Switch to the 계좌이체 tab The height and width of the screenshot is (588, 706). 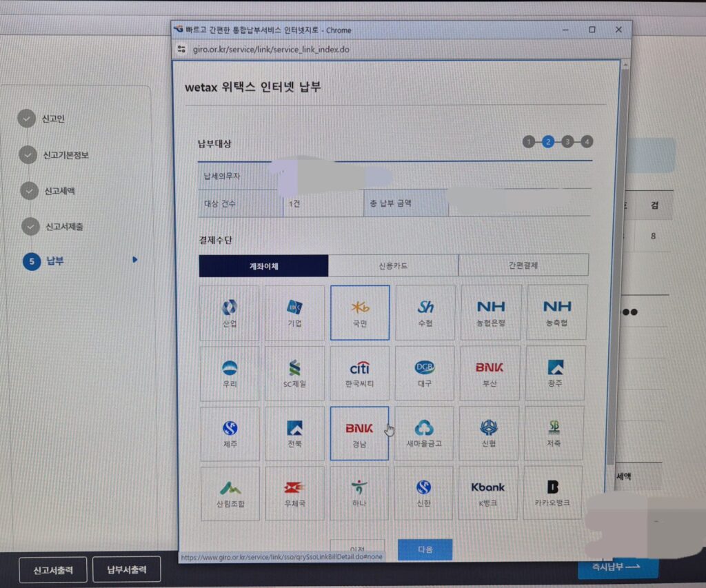pos(264,266)
